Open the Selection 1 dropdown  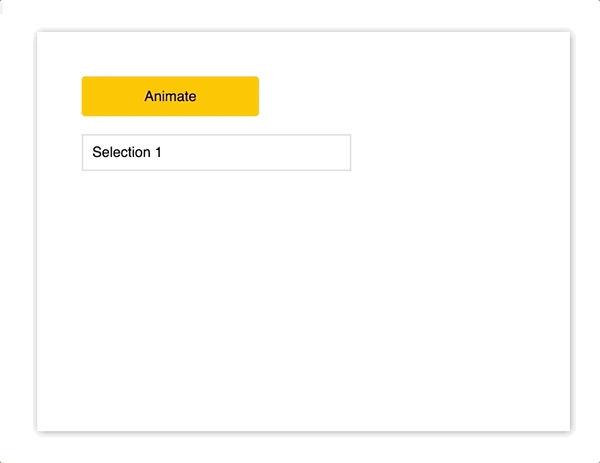pyautogui.click(x=216, y=153)
